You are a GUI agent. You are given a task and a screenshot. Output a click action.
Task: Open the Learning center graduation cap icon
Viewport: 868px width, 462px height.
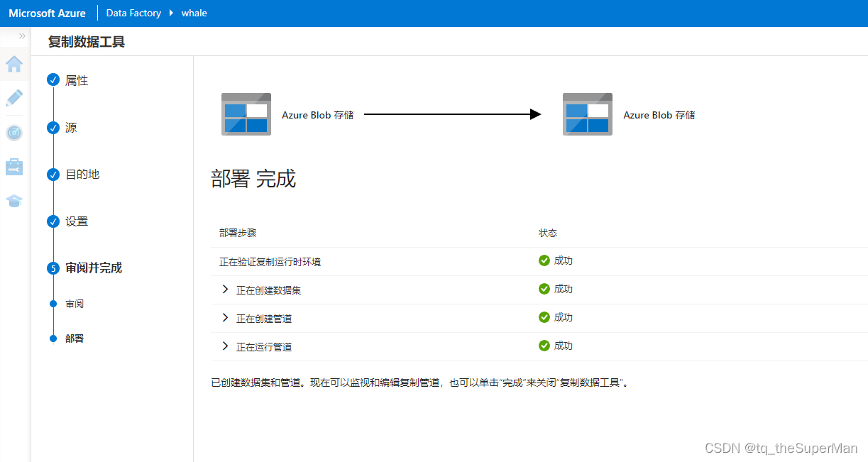[x=14, y=201]
